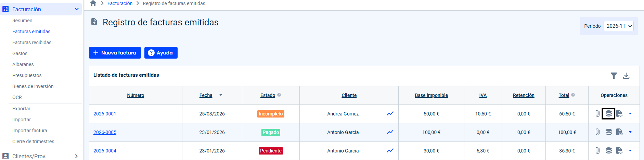Click the Estado column help icon
This screenshot has width=644, height=160.
pyautogui.click(x=279, y=95)
